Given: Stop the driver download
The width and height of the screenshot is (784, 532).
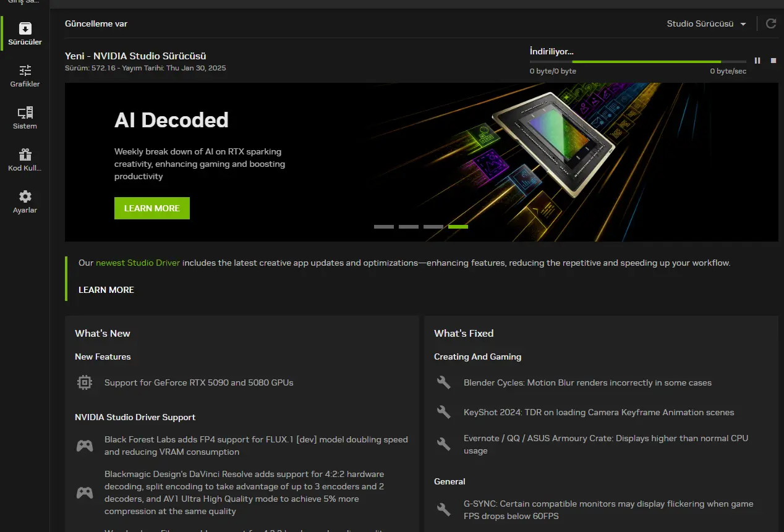Looking at the screenshot, I should click(x=773, y=61).
